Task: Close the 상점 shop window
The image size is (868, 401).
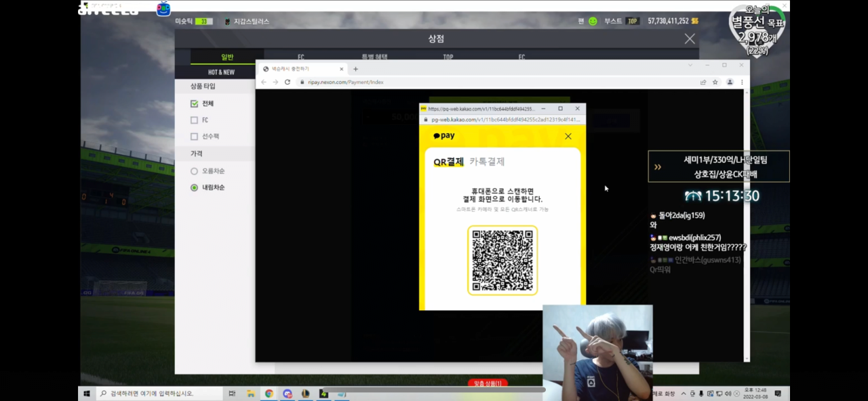Action: click(x=690, y=39)
